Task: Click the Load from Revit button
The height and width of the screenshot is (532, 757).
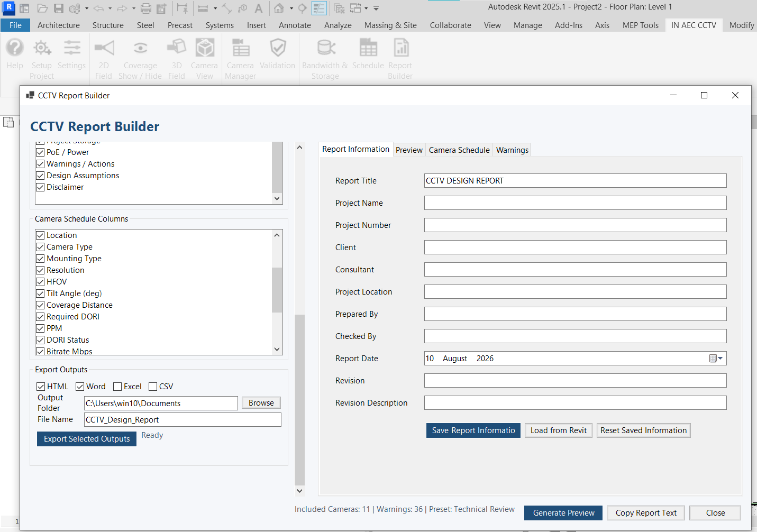Action: (x=559, y=430)
